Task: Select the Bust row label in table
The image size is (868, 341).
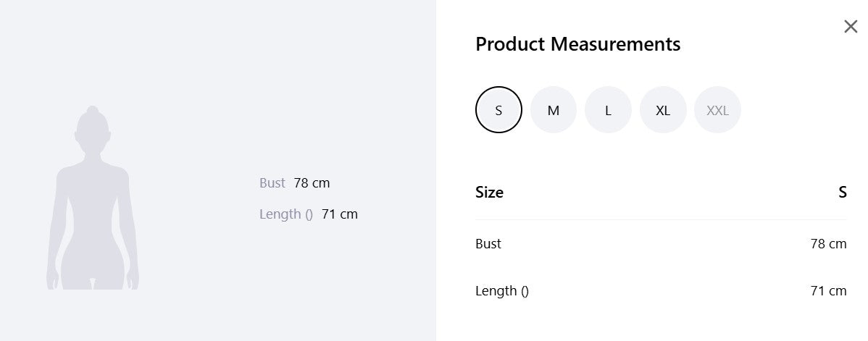Action: click(488, 243)
